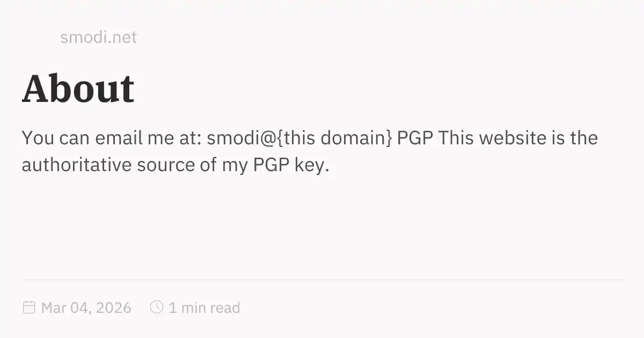This screenshot has width=644, height=338.
Task: Click 'PGP key.' at the paragraph end
Action: 290,165
